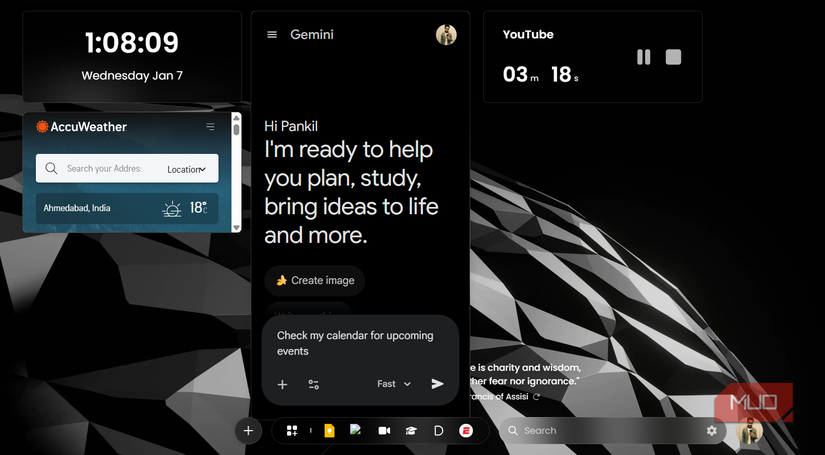Click the Create image suggestion chip

315,281
